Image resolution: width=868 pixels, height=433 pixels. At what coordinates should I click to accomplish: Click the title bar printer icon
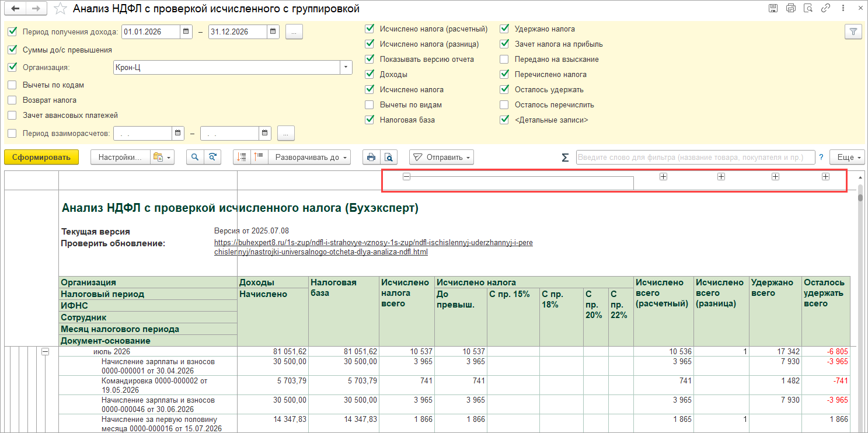(791, 8)
